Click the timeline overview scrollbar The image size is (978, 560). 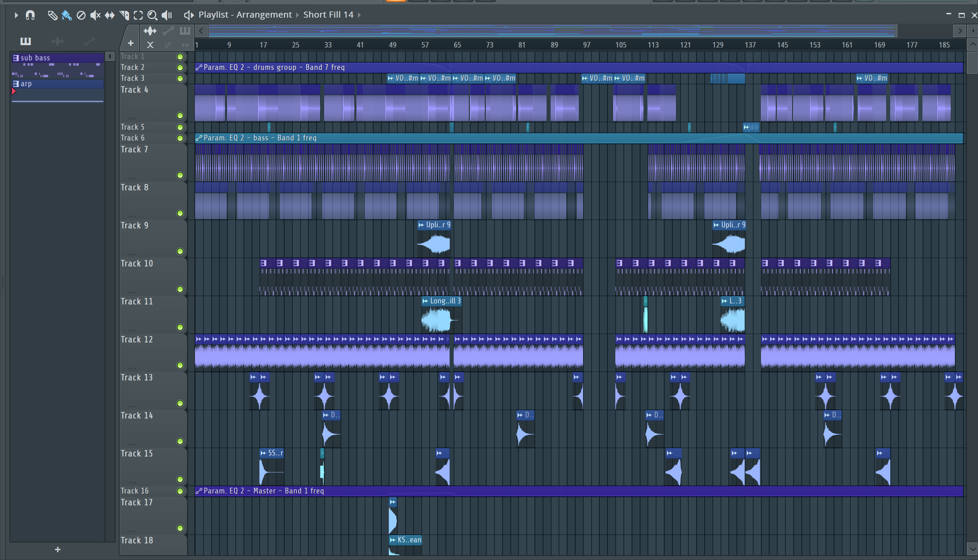click(553, 31)
